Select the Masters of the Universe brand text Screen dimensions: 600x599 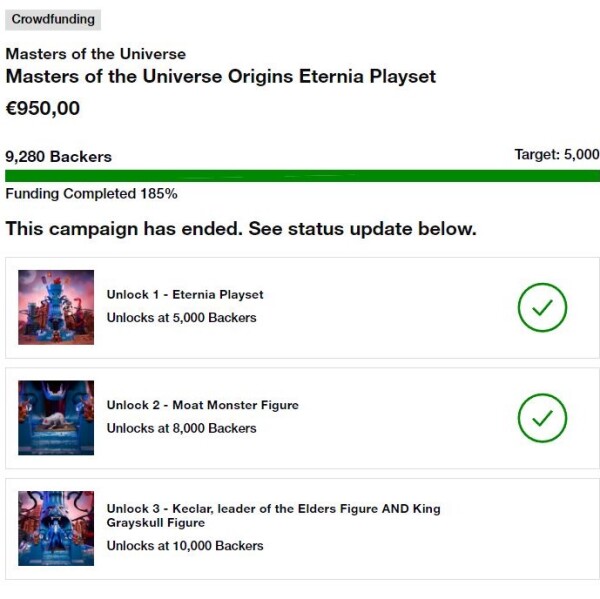pyautogui.click(x=96, y=54)
